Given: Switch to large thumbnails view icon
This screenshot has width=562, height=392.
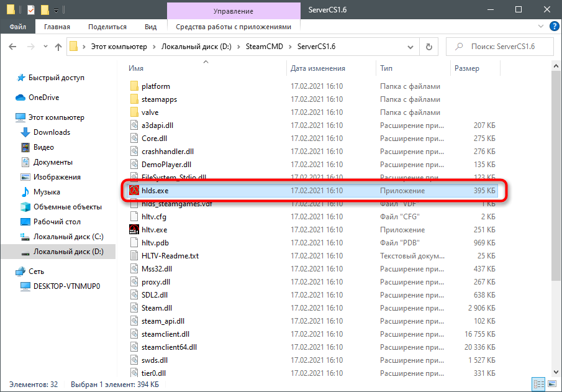Looking at the screenshot, I should [x=552, y=385].
